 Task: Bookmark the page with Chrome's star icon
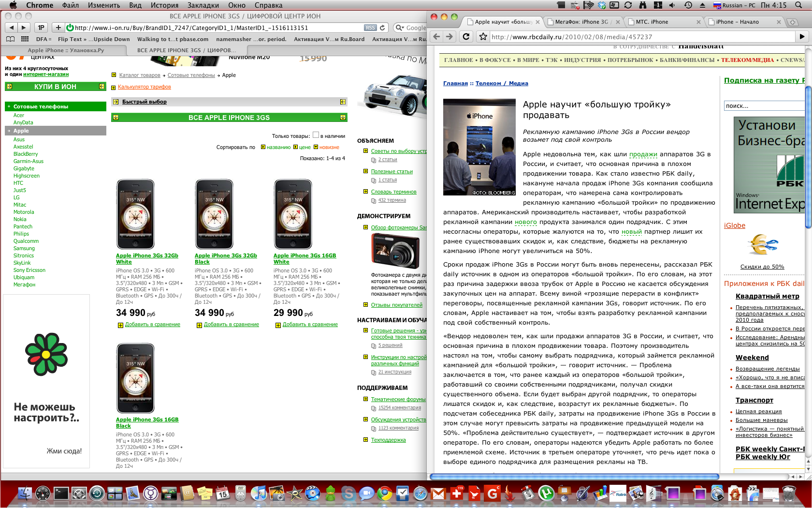point(483,37)
